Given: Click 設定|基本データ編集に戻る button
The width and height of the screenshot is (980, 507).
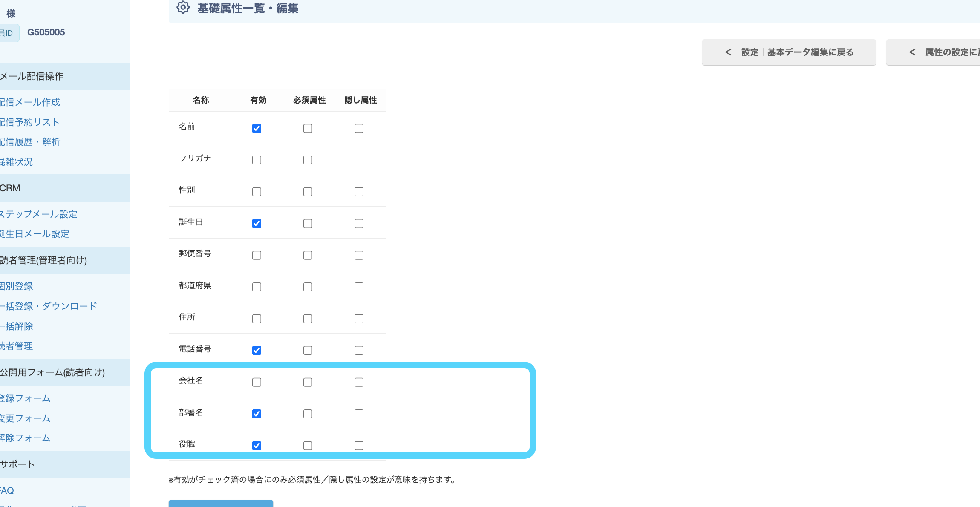Looking at the screenshot, I should (789, 52).
